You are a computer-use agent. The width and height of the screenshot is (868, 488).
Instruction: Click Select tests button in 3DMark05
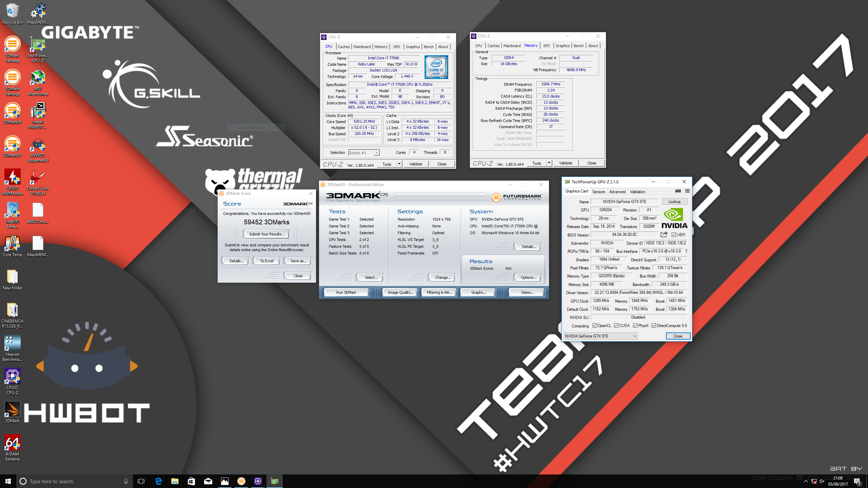pos(371,278)
